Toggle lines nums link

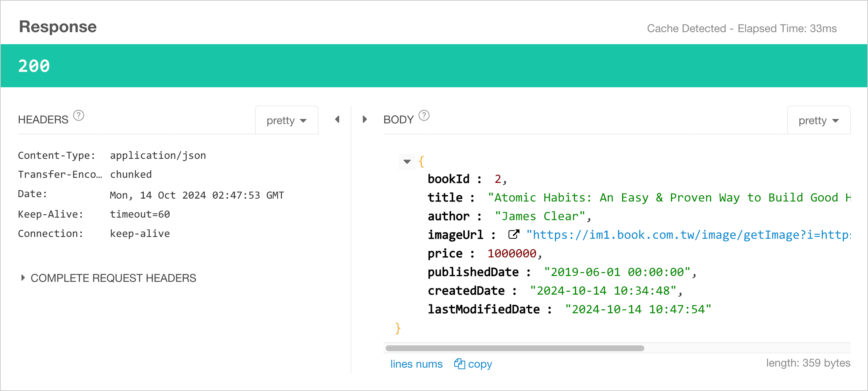click(x=416, y=364)
